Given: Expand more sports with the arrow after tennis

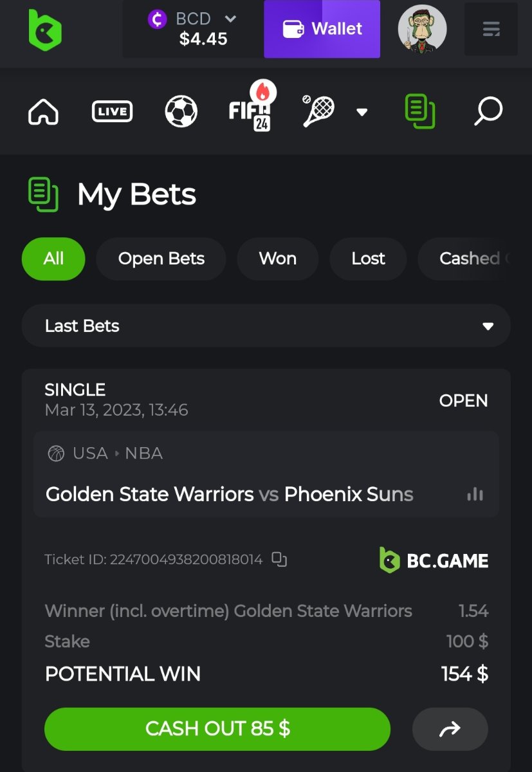Looking at the screenshot, I should pos(362,112).
